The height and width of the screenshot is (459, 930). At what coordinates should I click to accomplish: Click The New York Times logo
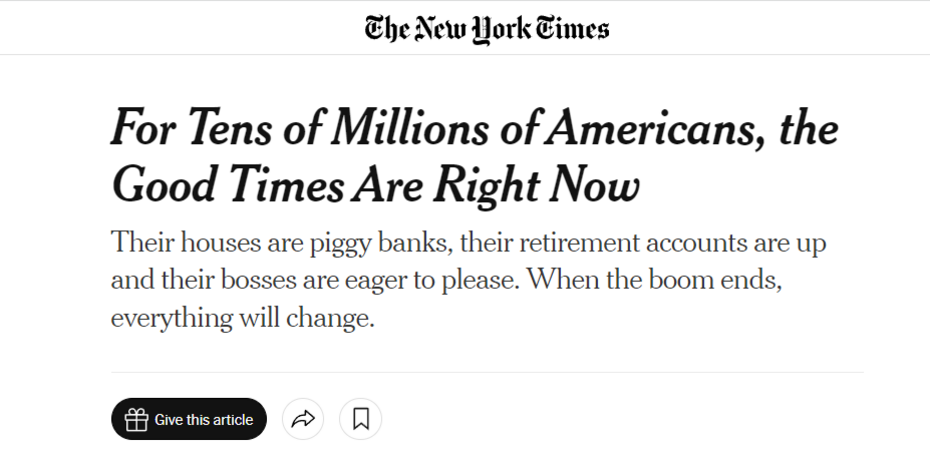click(x=487, y=28)
